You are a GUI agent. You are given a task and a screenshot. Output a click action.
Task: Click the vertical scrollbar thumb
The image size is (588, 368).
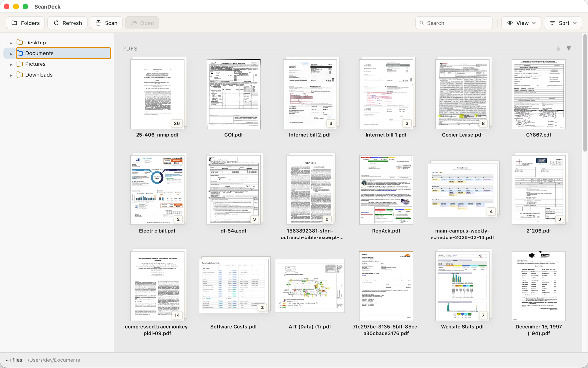(585, 93)
